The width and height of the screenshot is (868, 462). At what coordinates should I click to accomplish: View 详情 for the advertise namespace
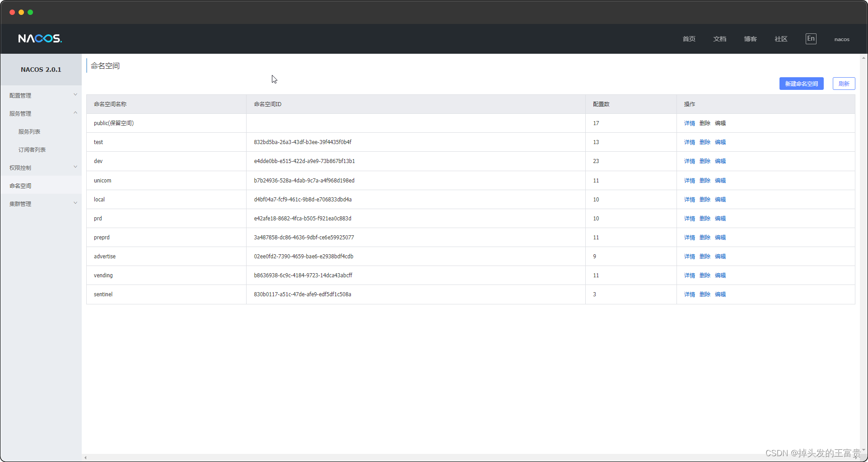pyautogui.click(x=689, y=257)
